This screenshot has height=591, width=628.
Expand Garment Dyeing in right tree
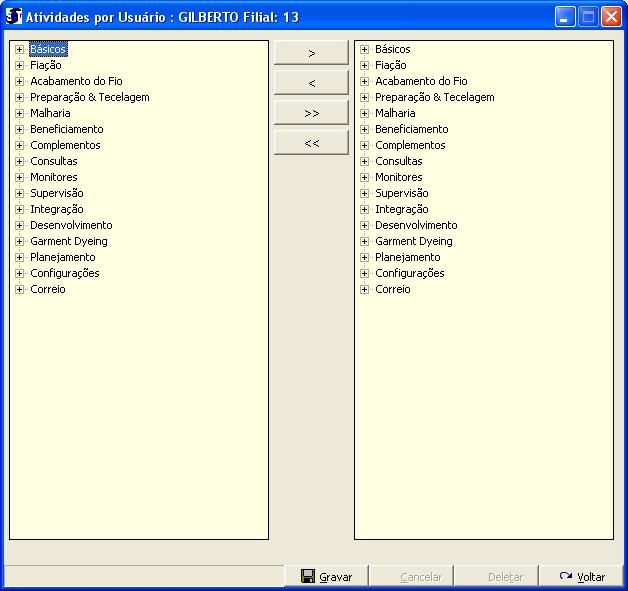364,241
